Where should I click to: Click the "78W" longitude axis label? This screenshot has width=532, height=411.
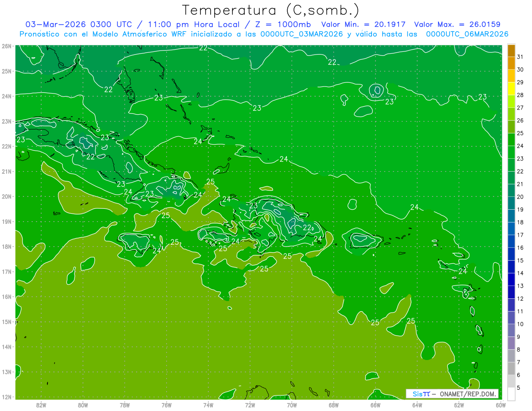125,405
